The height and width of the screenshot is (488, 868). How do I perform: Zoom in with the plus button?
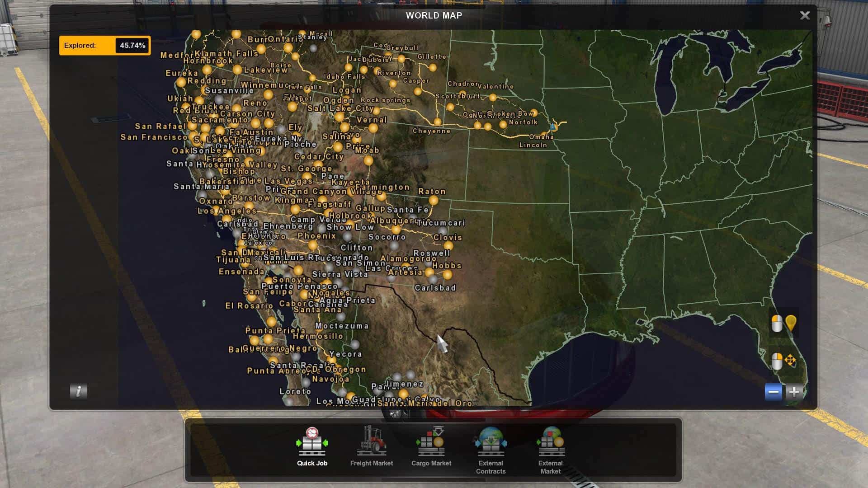794,392
